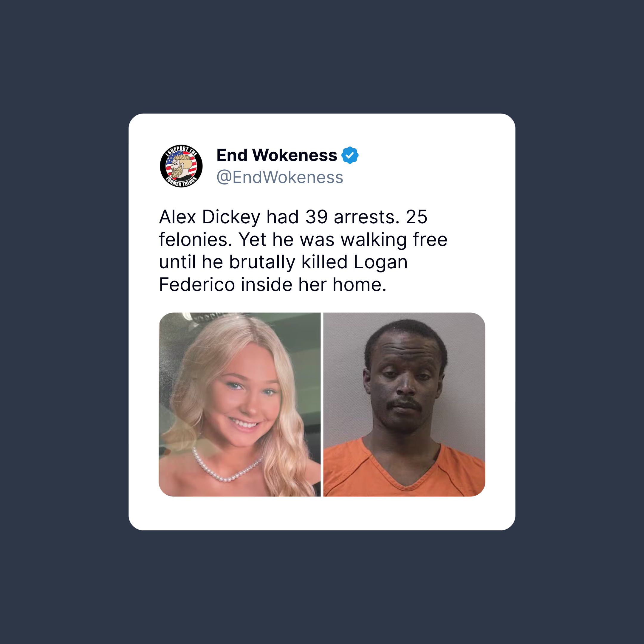Open the right photo of man in orange
Viewport: 644px width, 644px height.
tap(404, 404)
